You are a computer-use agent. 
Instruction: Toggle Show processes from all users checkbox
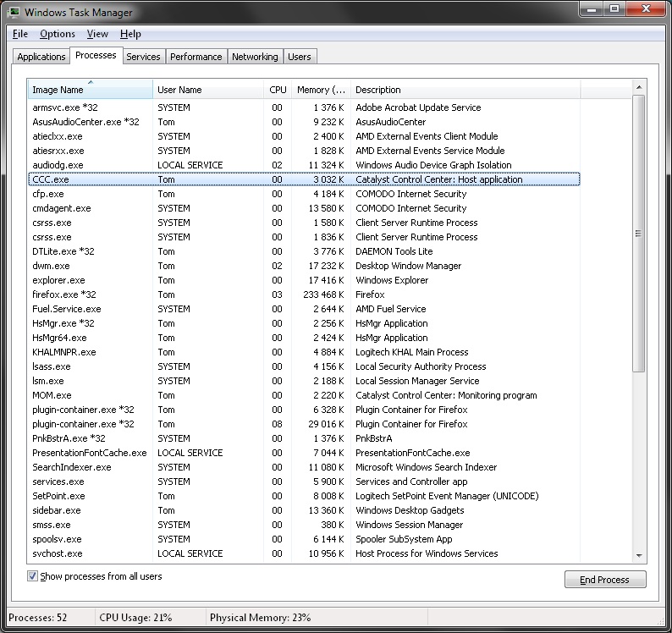[x=32, y=576]
